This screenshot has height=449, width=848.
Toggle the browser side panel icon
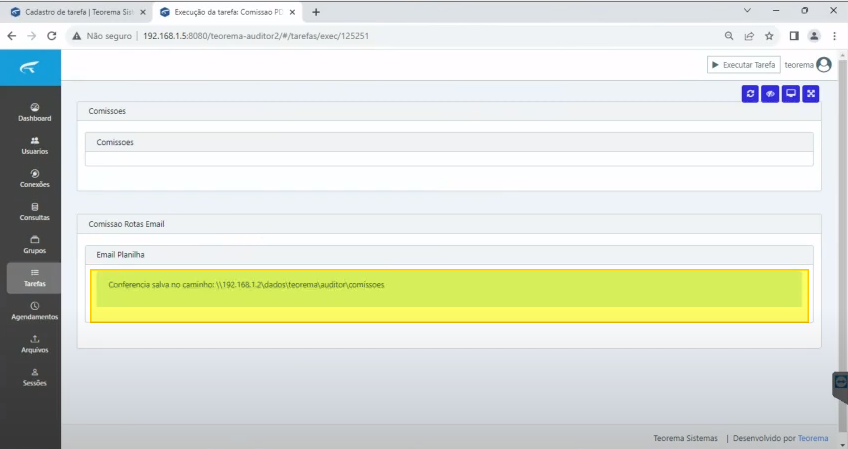(x=794, y=36)
